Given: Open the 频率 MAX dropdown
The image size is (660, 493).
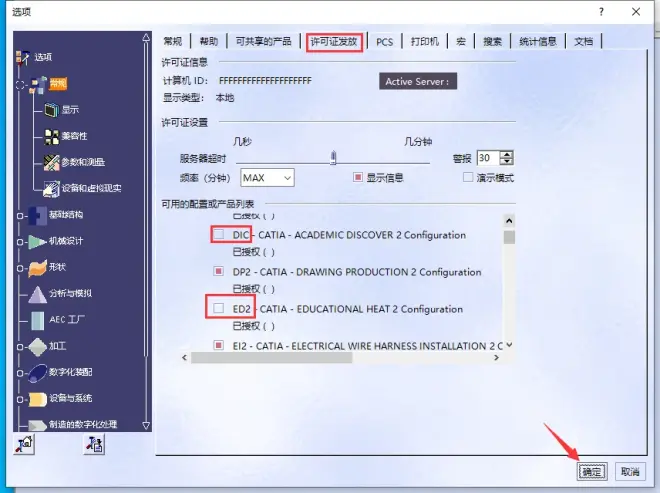Looking at the screenshot, I should click(267, 178).
